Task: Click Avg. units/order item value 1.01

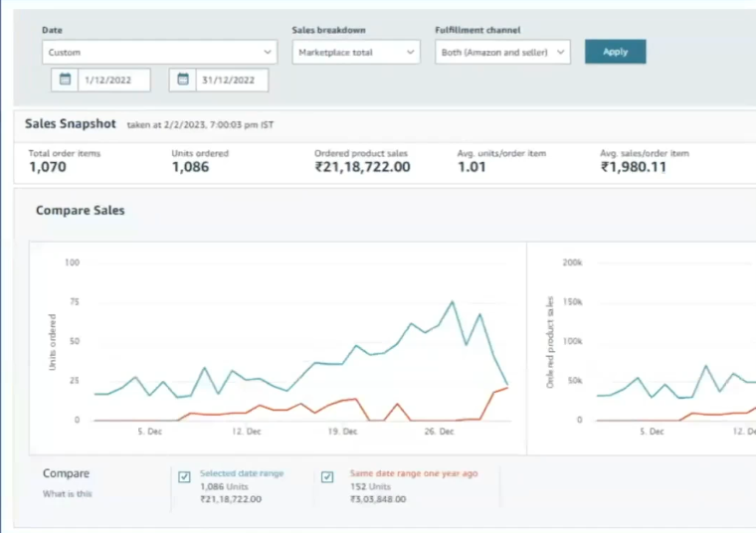Action: click(x=472, y=167)
